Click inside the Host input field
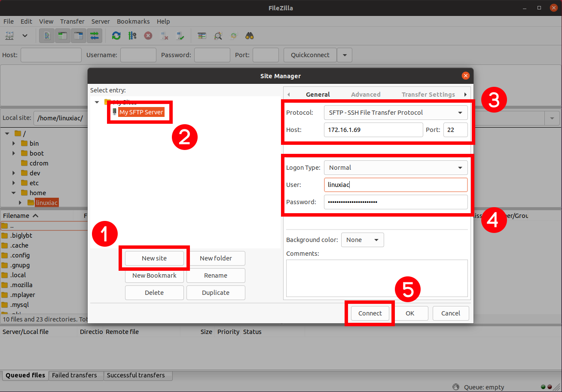The width and height of the screenshot is (562, 392). point(373,130)
